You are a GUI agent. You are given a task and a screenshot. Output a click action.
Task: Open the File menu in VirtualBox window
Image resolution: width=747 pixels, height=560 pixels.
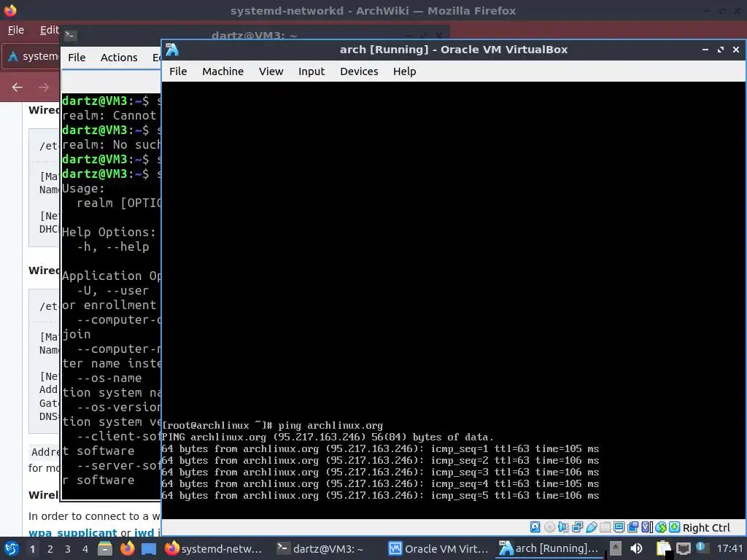point(178,71)
